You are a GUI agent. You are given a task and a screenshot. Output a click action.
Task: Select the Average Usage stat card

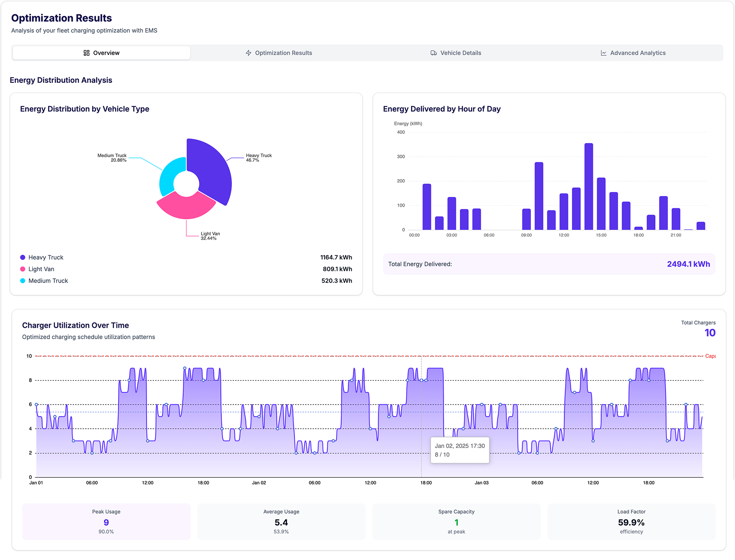pyautogui.click(x=281, y=522)
